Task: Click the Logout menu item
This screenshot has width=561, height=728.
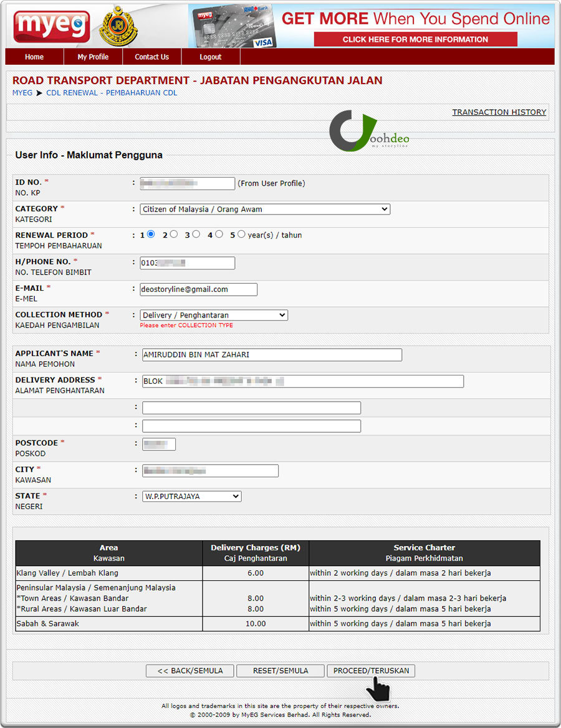Action: (211, 57)
